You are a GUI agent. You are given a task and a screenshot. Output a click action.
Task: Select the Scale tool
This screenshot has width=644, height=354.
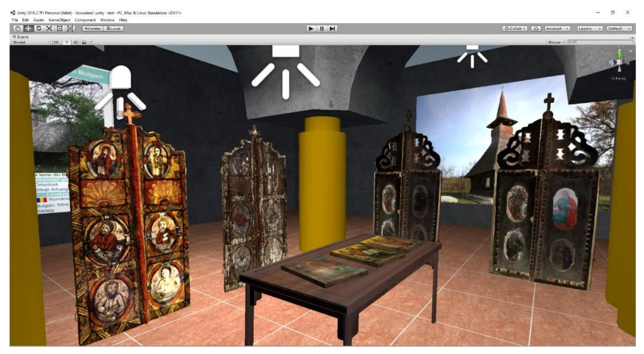tap(49, 29)
